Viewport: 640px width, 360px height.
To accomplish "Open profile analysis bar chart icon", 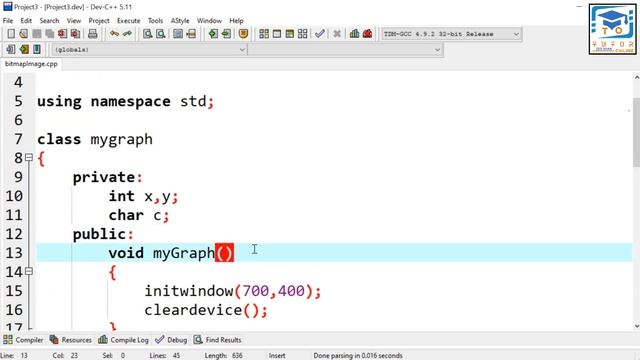I will click(x=354, y=34).
